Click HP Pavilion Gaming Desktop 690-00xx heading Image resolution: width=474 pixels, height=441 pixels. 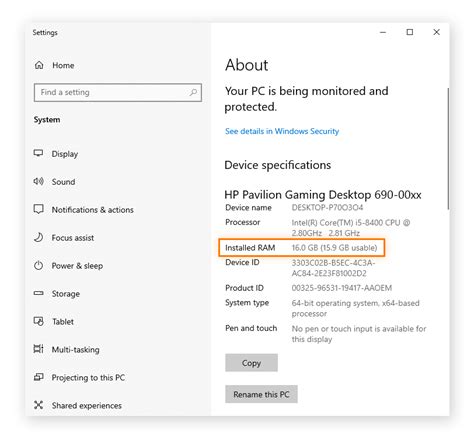click(x=323, y=195)
